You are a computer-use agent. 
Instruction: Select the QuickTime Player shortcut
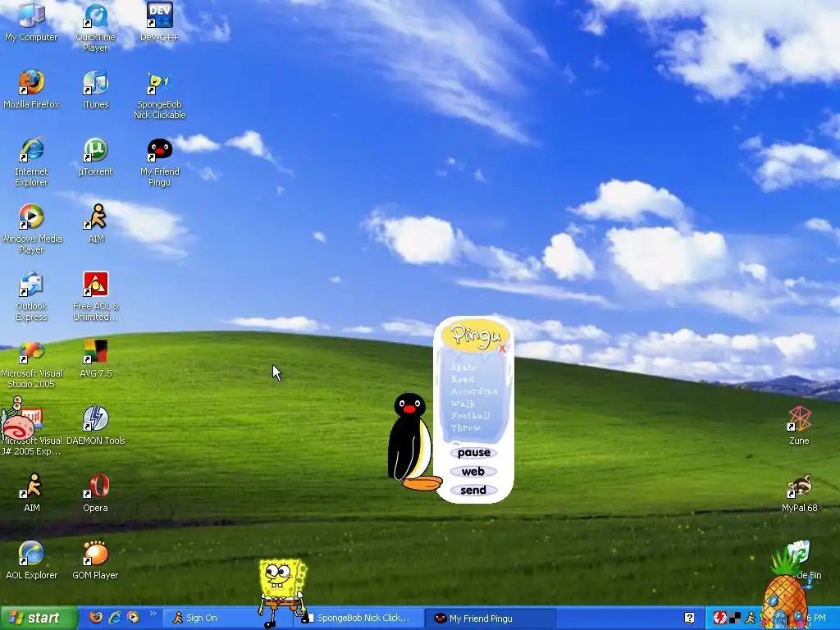click(x=95, y=27)
